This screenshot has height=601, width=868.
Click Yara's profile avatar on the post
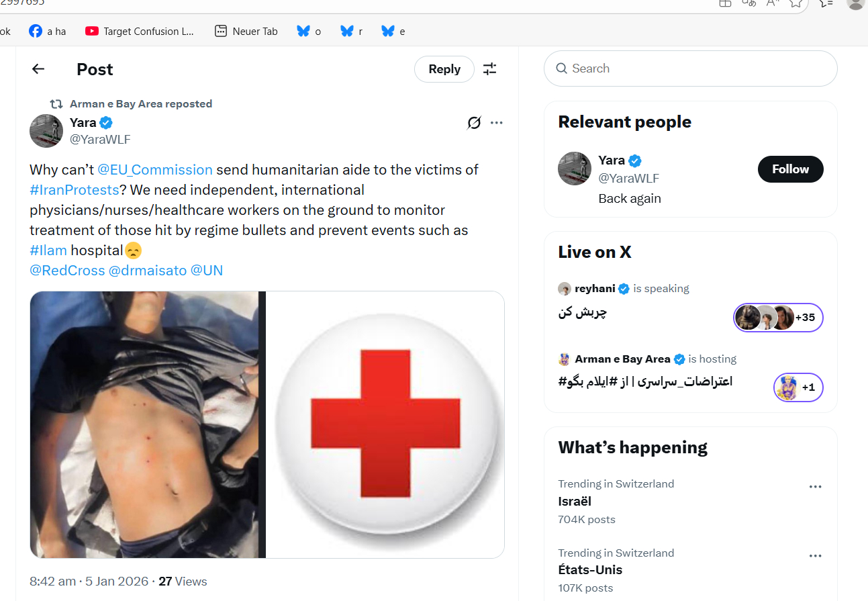tap(46, 130)
